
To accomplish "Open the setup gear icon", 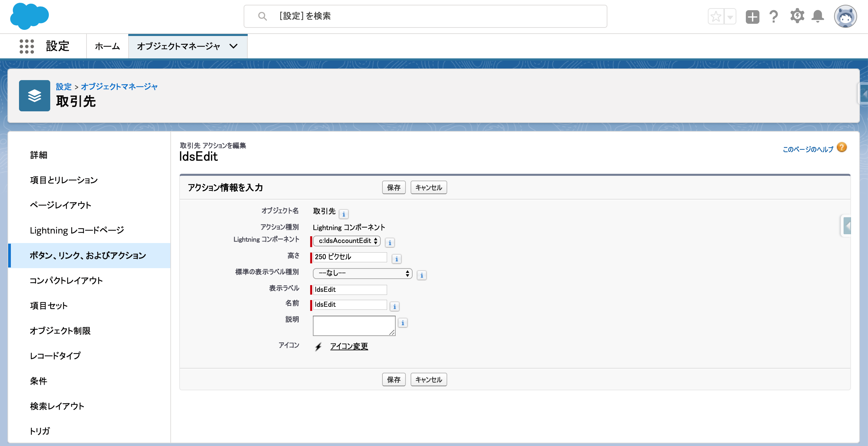I will pos(797,16).
